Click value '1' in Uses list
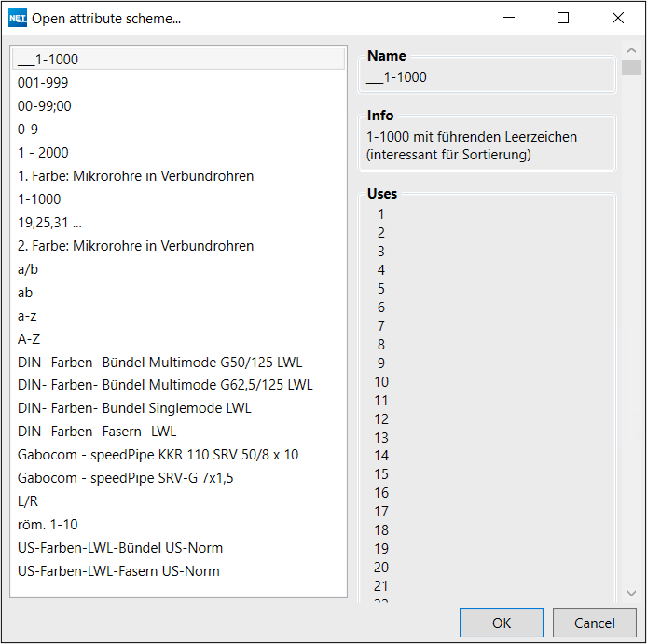The height and width of the screenshot is (644, 647). coord(381,214)
